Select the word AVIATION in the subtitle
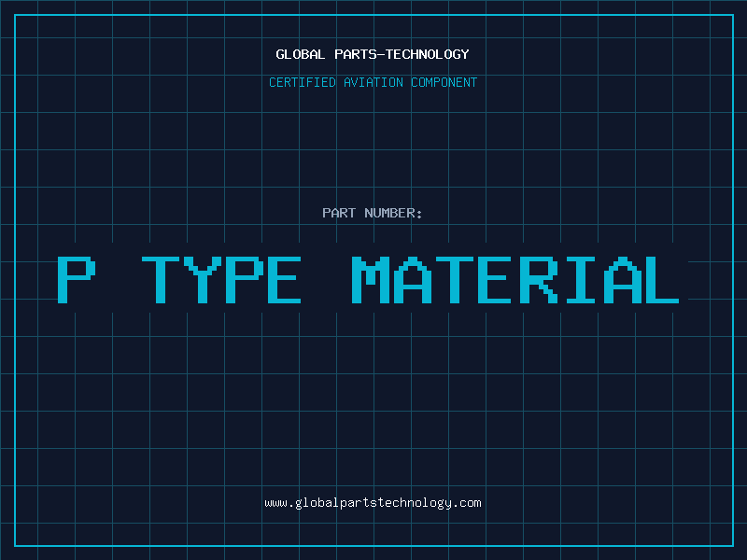Viewport: 747px width, 560px height. (x=373, y=82)
